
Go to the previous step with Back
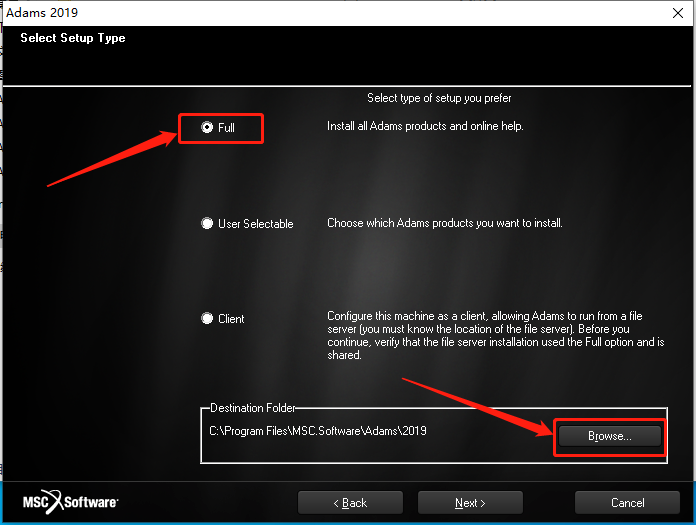(x=350, y=502)
